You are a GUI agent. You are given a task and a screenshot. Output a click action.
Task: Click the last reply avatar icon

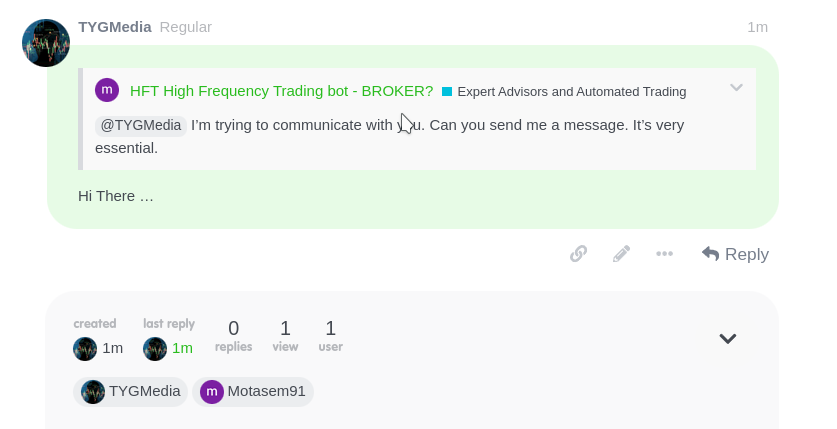[x=155, y=349]
